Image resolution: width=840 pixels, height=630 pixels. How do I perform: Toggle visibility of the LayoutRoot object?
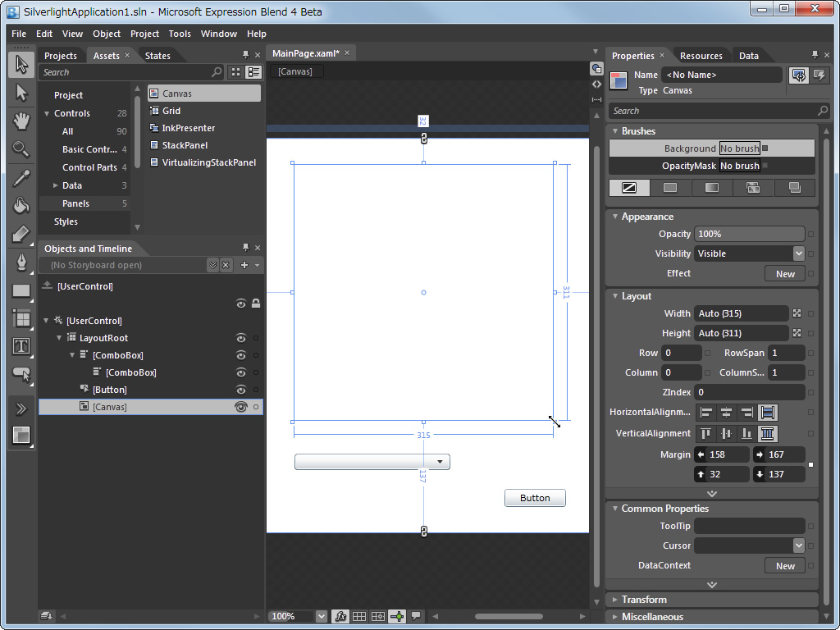[240, 337]
